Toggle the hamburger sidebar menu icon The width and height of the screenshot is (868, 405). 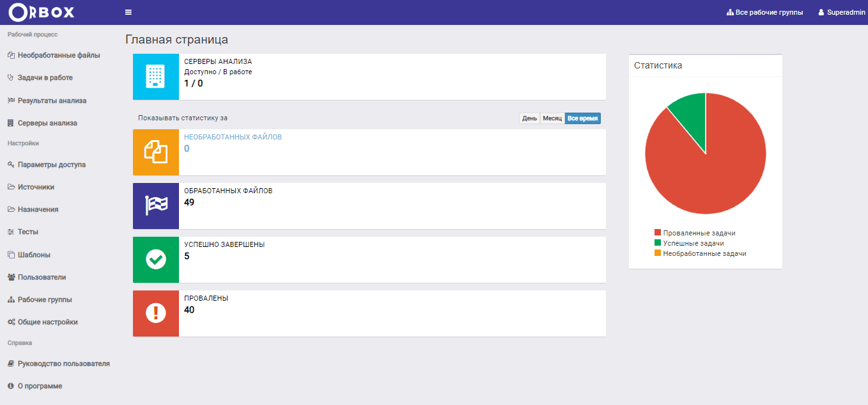128,12
